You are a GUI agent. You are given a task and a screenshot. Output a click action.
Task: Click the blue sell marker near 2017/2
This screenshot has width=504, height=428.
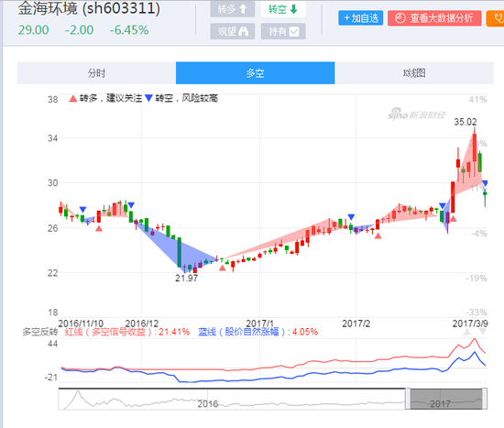pyautogui.click(x=351, y=217)
